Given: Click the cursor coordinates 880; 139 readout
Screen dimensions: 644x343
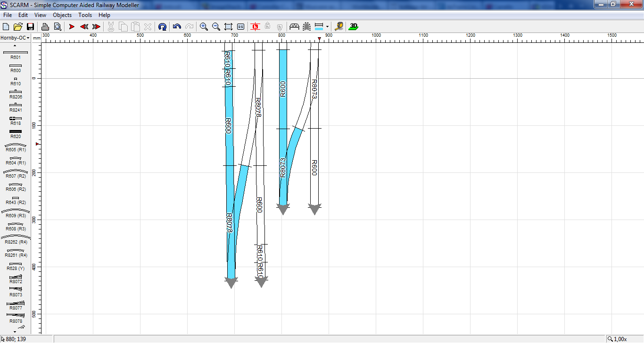Looking at the screenshot, I should tap(16, 339).
